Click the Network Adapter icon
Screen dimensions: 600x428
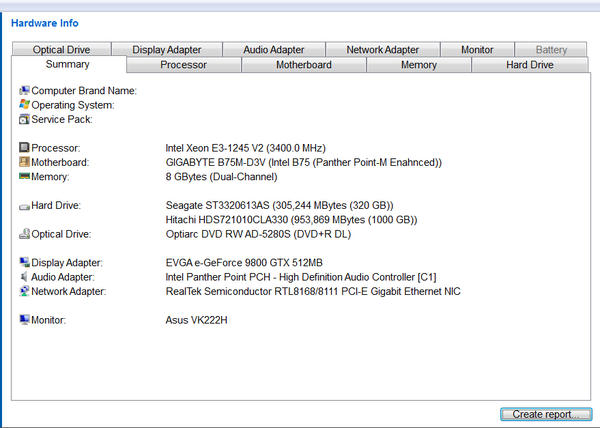click(x=24, y=291)
